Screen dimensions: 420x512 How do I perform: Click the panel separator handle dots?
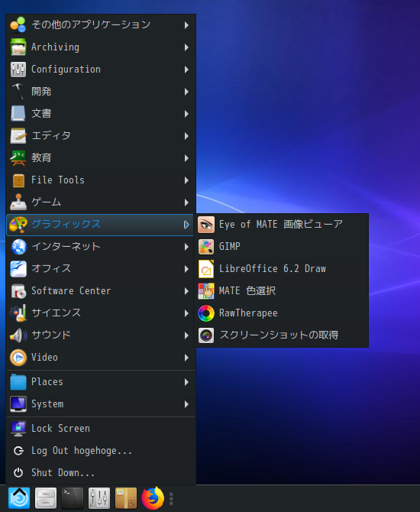tap(171, 498)
